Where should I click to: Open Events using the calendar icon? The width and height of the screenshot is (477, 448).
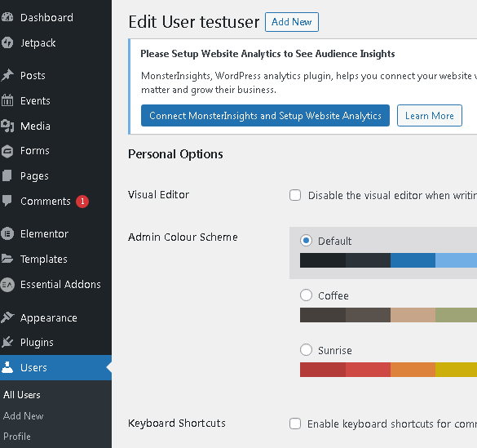7,100
